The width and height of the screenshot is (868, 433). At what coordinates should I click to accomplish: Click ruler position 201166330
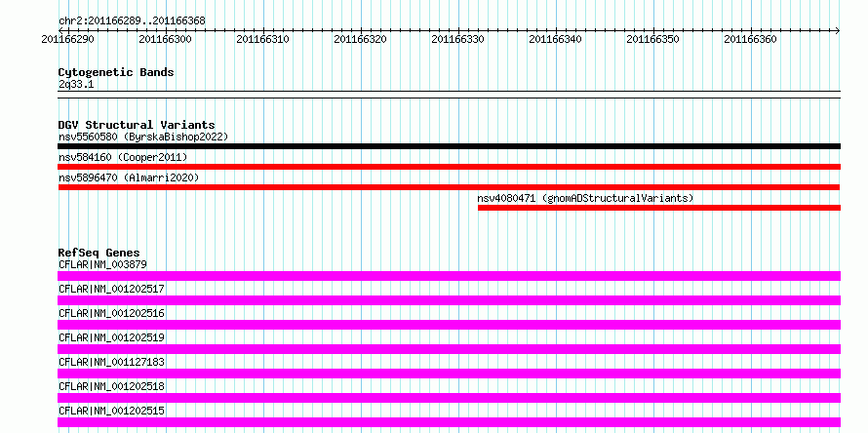tap(457, 39)
